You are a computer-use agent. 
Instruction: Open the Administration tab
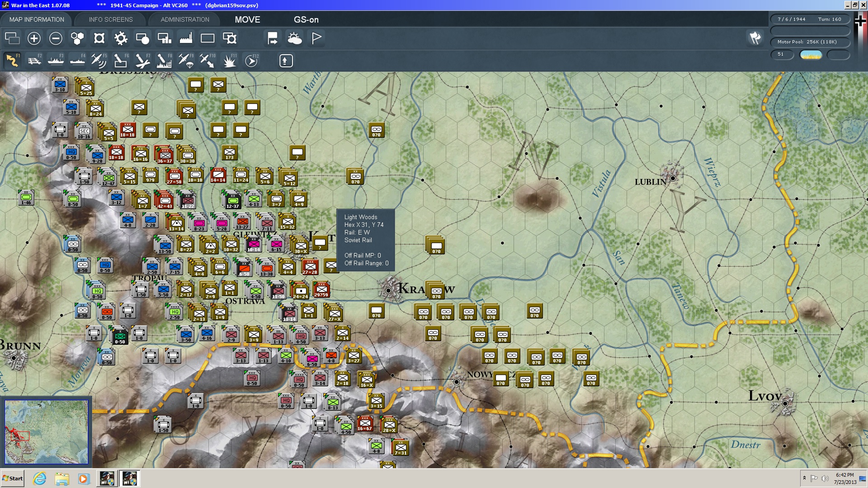pos(185,19)
